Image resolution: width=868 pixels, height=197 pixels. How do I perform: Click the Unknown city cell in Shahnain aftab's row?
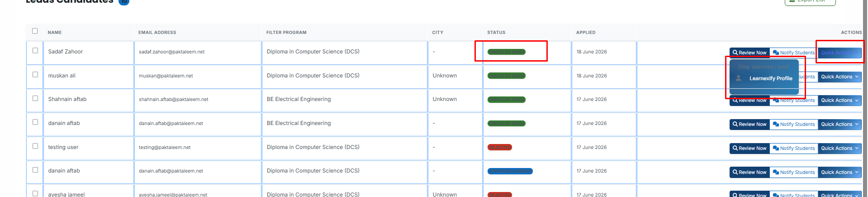click(445, 99)
